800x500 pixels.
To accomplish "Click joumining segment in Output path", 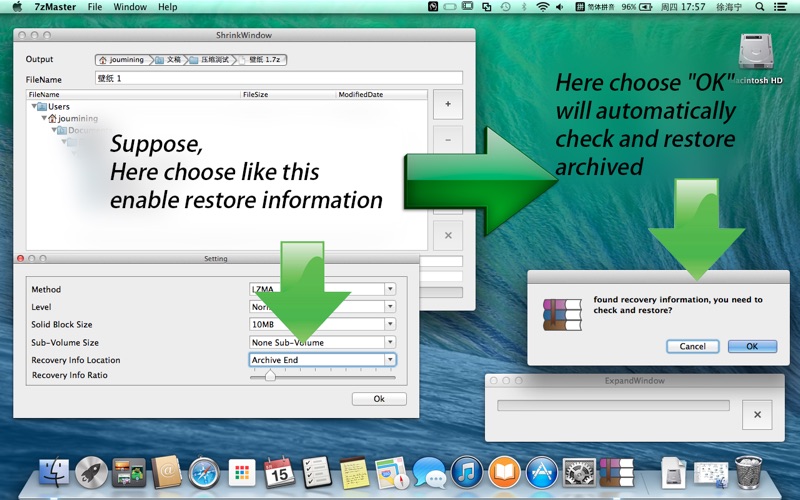I will point(122,60).
